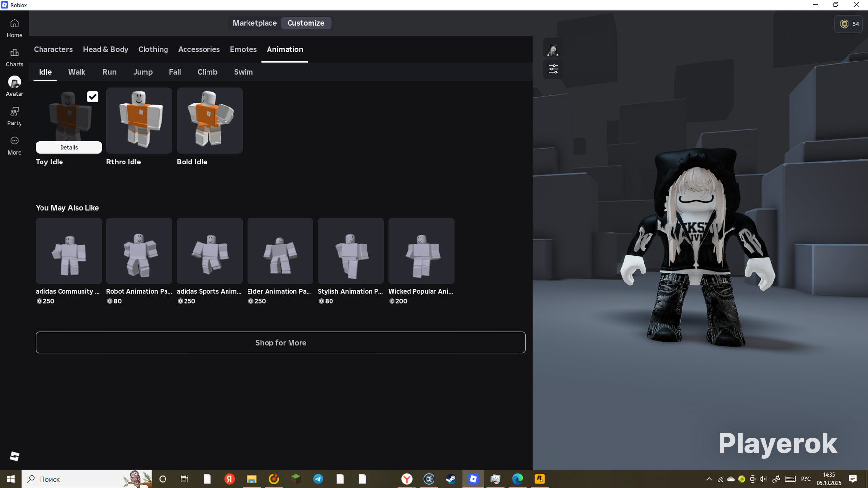Click the taskbar search box
Screen dimensions: 868x488
[87, 479]
